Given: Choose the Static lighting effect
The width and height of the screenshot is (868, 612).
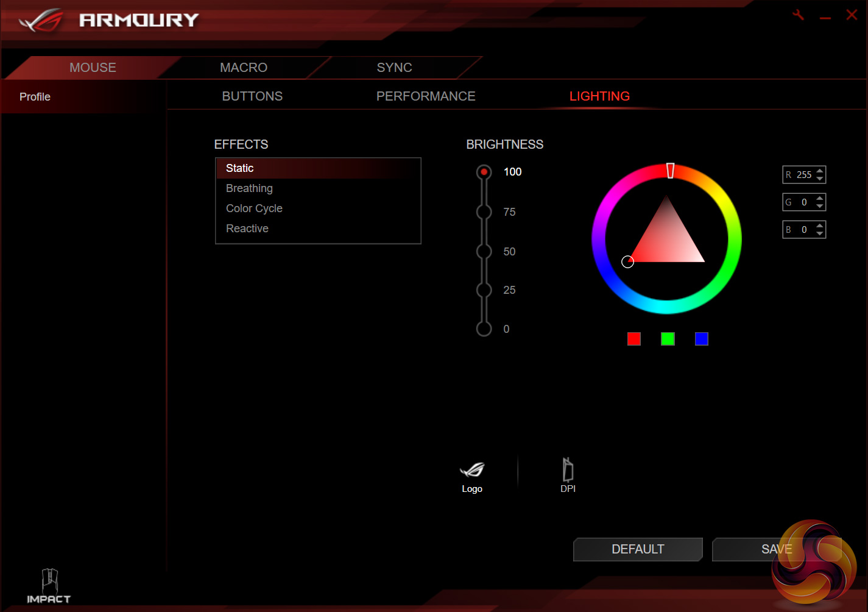Looking at the screenshot, I should pyautogui.click(x=318, y=168).
